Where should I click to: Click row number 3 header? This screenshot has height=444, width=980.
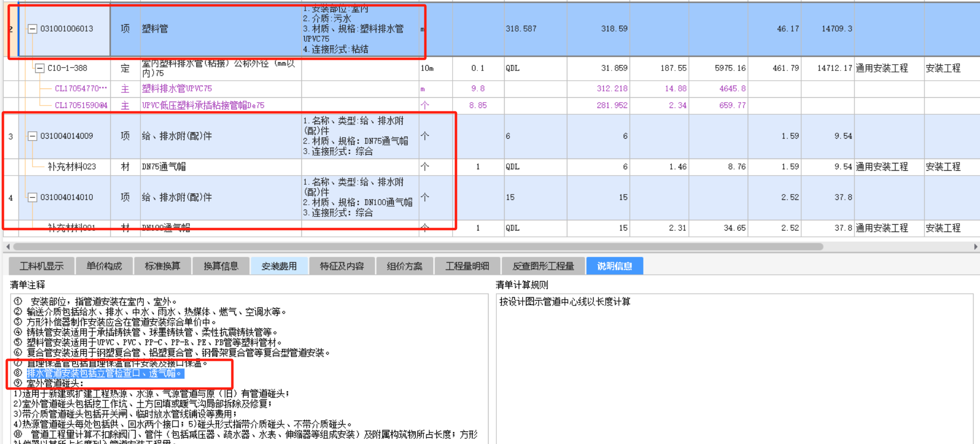click(x=11, y=136)
